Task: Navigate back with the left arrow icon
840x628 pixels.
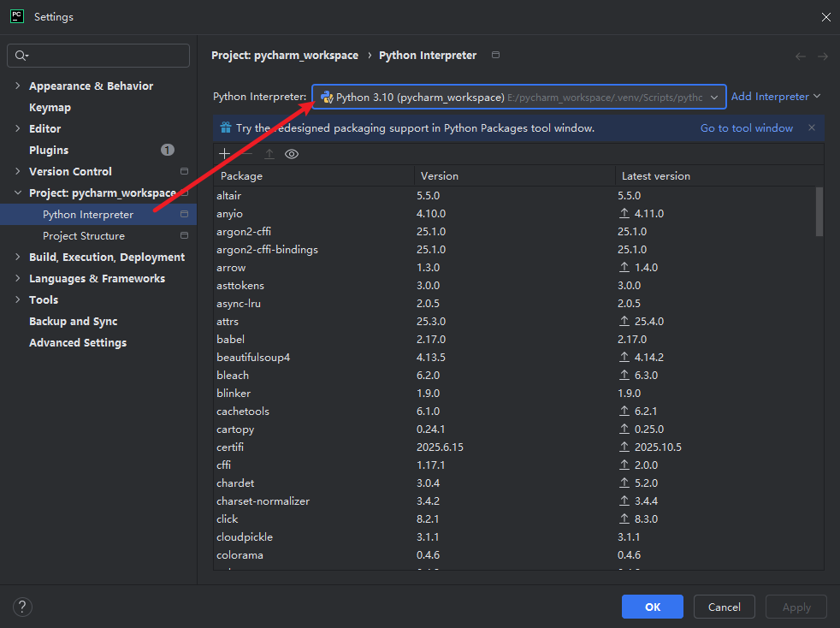Action: tap(801, 56)
